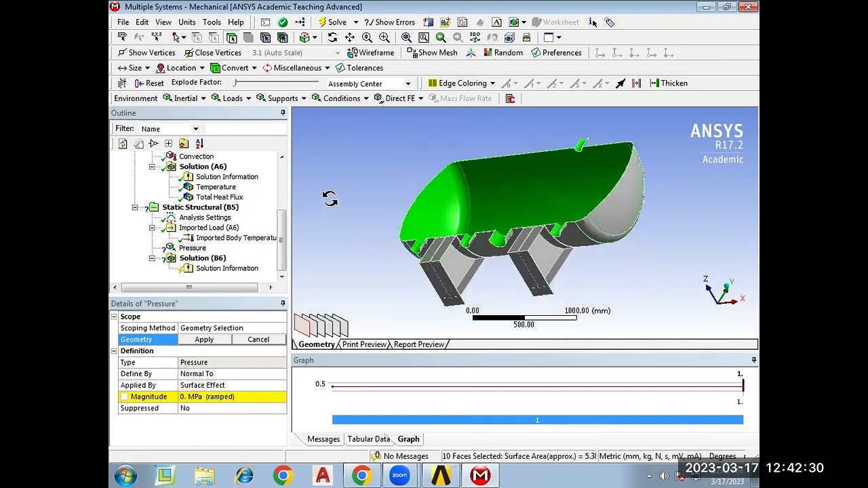Collapse the Solution (B6) tree node

click(152, 258)
